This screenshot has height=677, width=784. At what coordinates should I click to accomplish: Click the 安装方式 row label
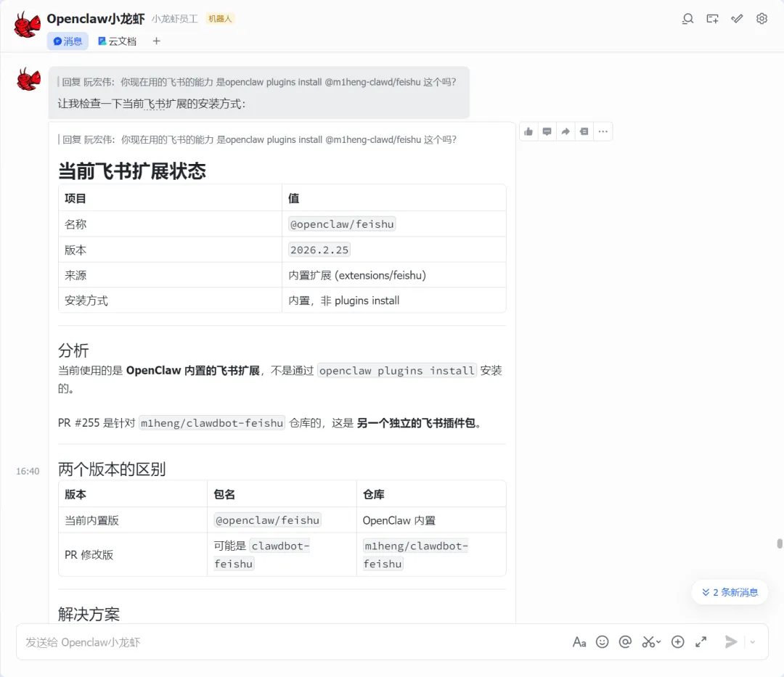point(86,301)
